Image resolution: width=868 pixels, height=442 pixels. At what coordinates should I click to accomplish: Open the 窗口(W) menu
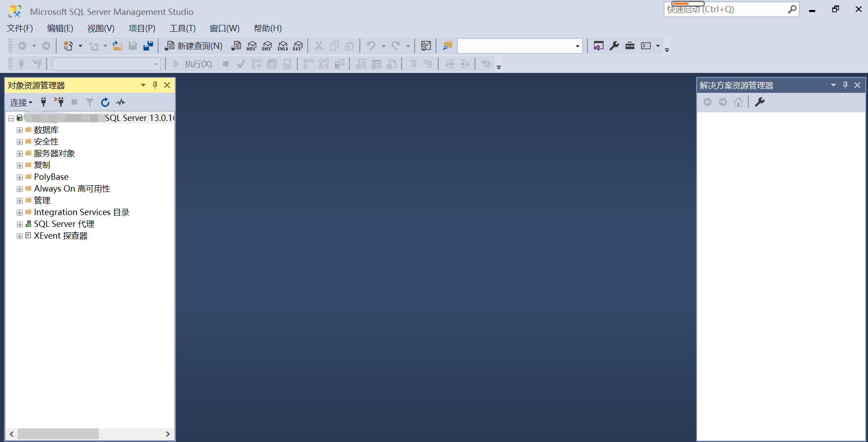[225, 29]
